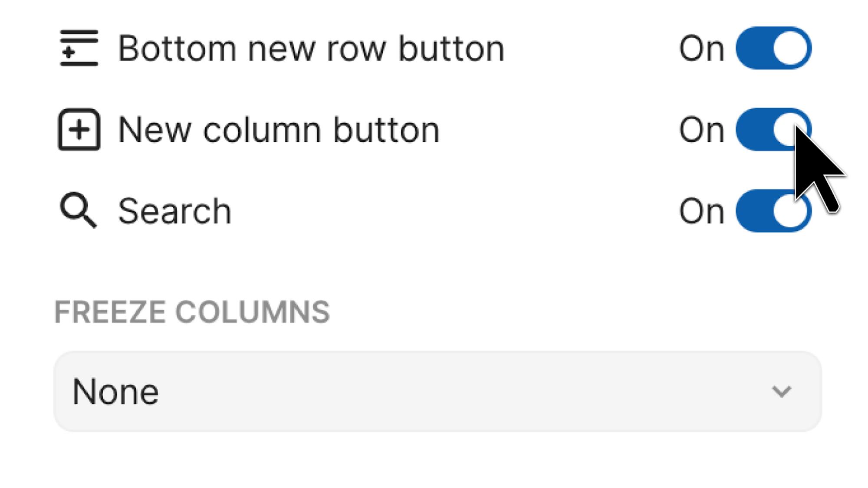Click the "Search" option label
This screenshot has height=488, width=868.
174,211
